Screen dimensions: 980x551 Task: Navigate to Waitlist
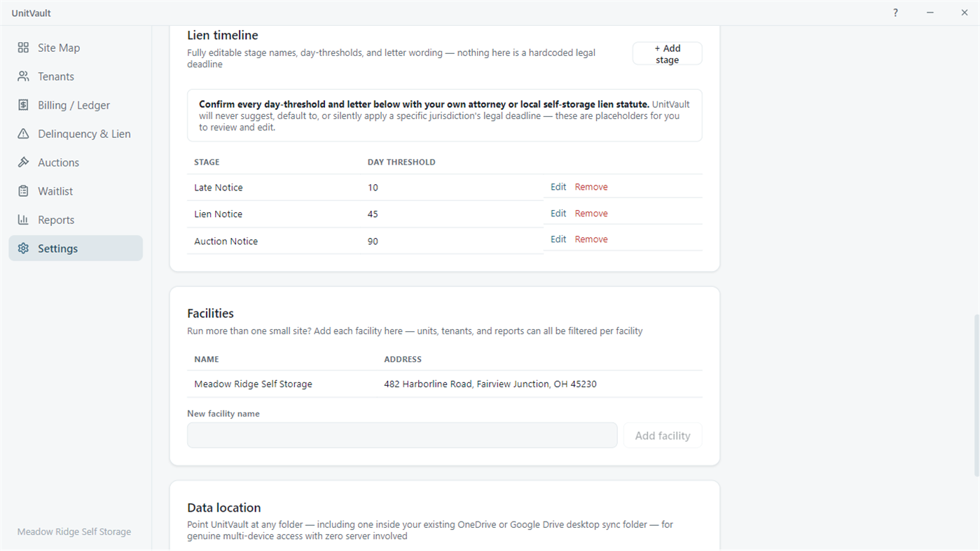[76, 191]
